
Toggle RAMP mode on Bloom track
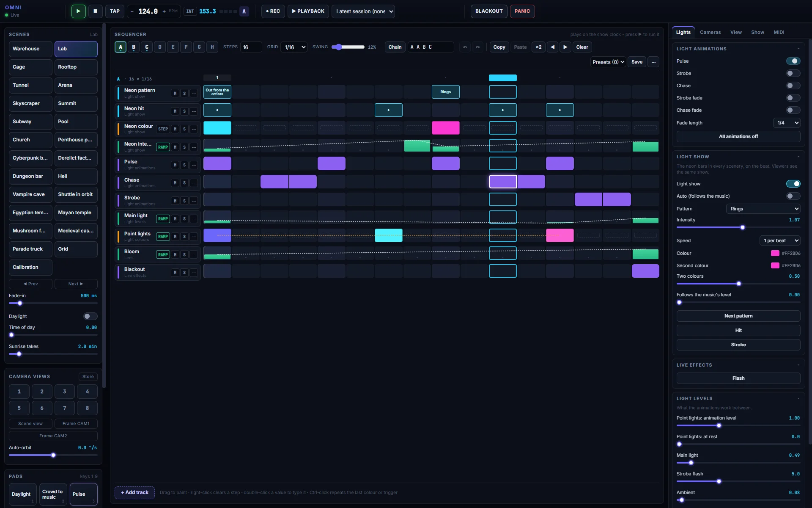point(163,254)
